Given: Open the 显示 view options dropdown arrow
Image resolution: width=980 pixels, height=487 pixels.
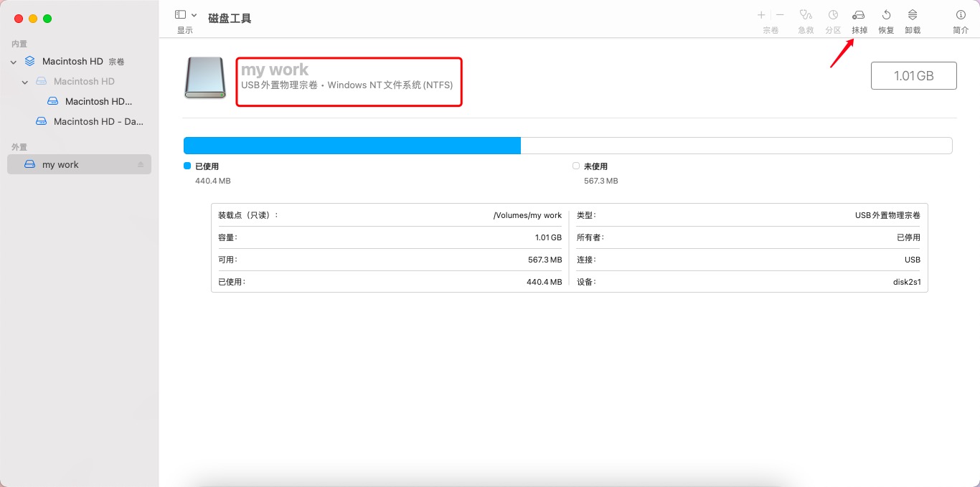Looking at the screenshot, I should (192, 14).
